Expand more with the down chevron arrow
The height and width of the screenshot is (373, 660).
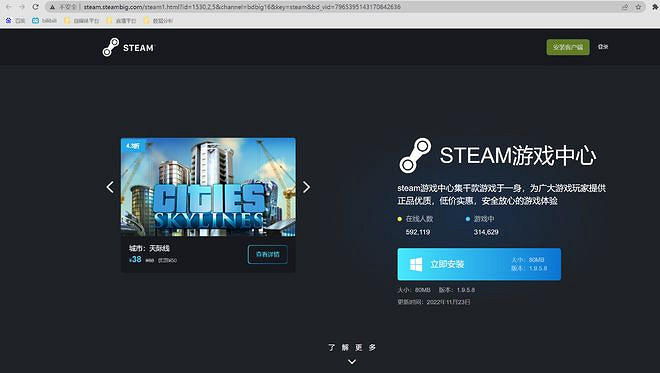[x=352, y=362]
